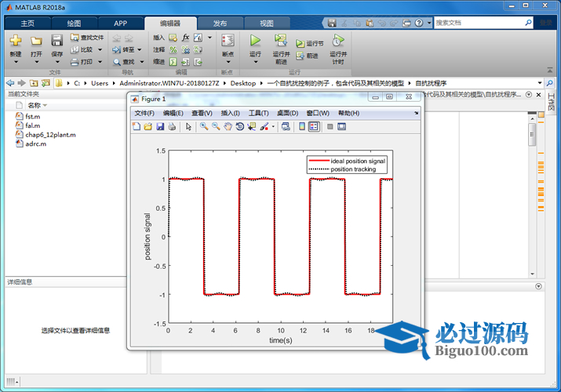Open the Open (打开) dropdown arrow
561x392 pixels.
coord(37,62)
